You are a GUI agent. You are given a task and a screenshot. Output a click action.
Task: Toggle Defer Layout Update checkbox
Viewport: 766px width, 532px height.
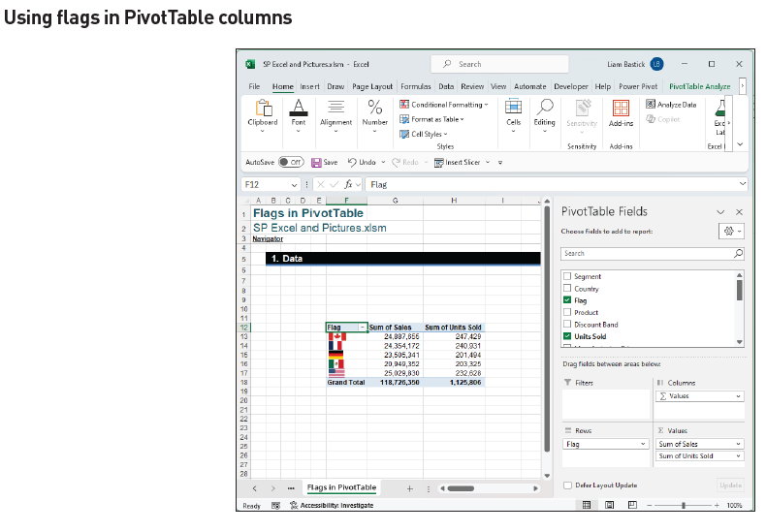coord(567,485)
